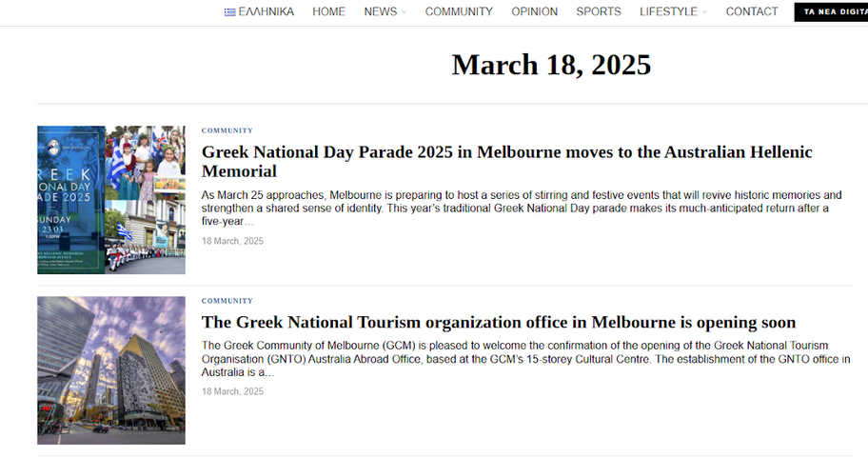Open the Melbourne skyscraper article thumbnail
This screenshot has height=458, width=868.
click(111, 370)
